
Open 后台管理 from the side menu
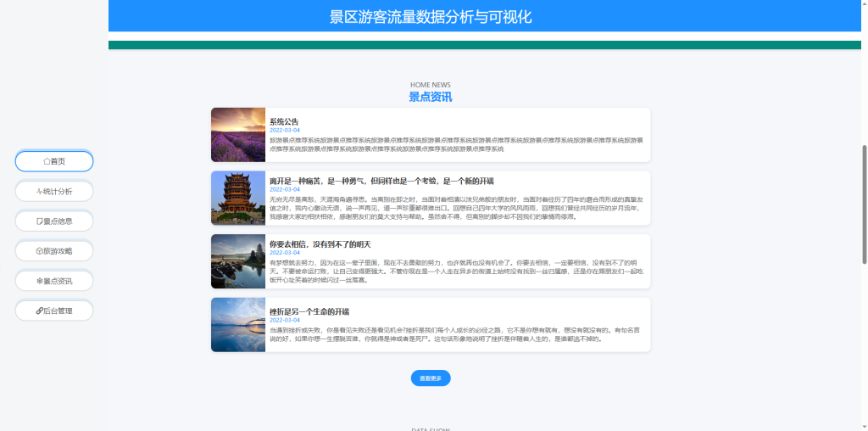[54, 311]
